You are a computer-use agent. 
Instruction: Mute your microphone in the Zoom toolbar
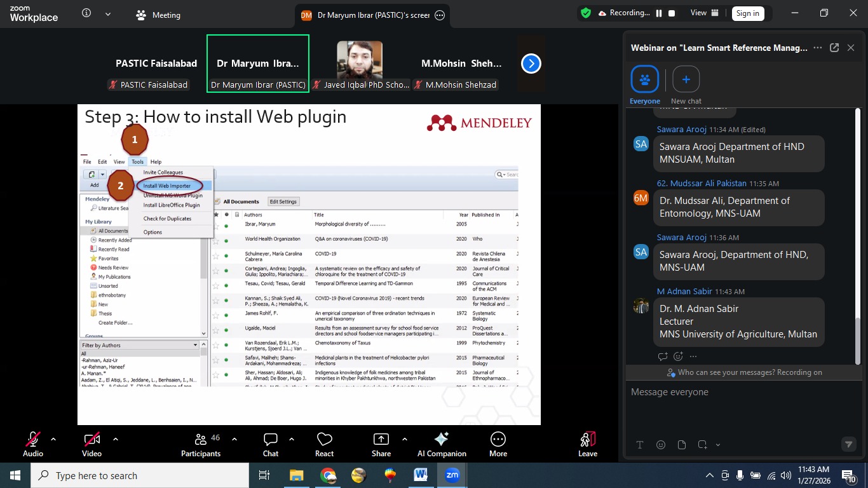tap(32, 443)
